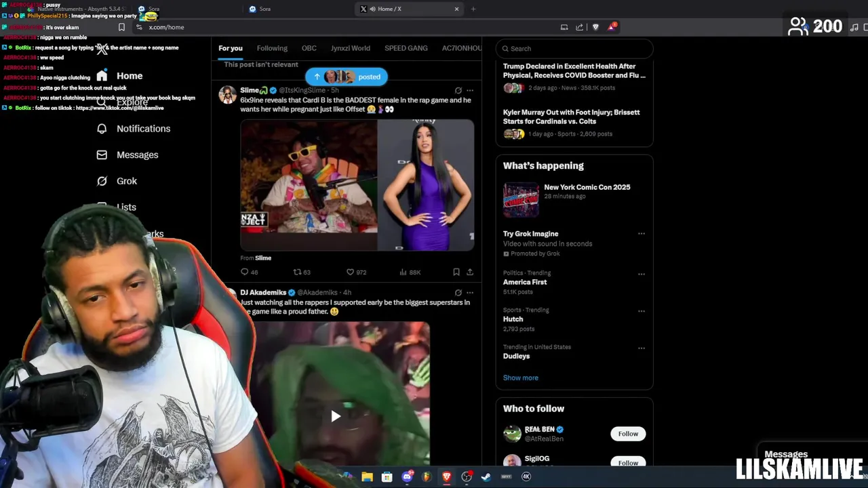868x488 pixels.
Task: View analytics icon on Slime post
Action: (403, 272)
